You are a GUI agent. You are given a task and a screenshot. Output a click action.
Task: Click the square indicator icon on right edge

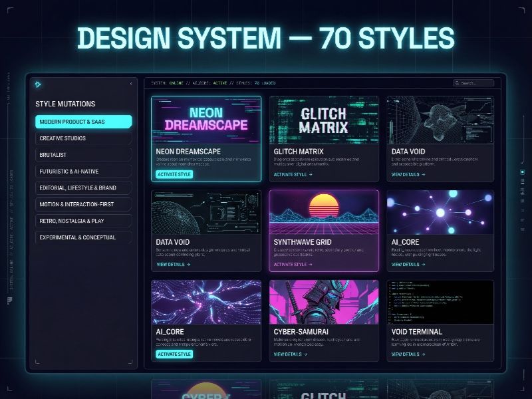coord(523,172)
